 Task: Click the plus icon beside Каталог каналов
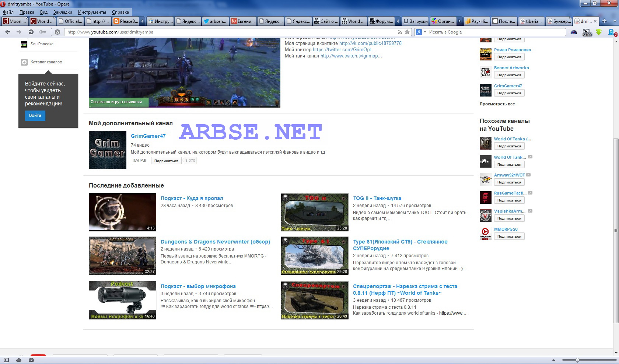(x=24, y=62)
